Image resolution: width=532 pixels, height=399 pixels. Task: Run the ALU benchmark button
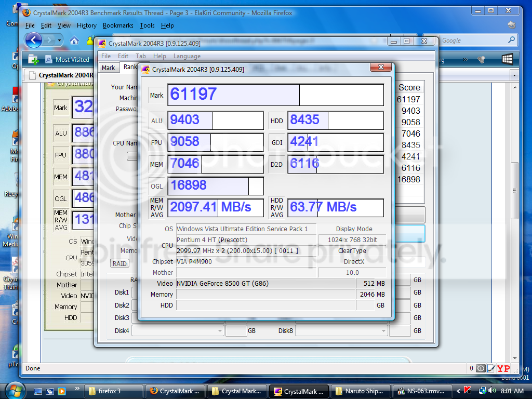pos(156,121)
